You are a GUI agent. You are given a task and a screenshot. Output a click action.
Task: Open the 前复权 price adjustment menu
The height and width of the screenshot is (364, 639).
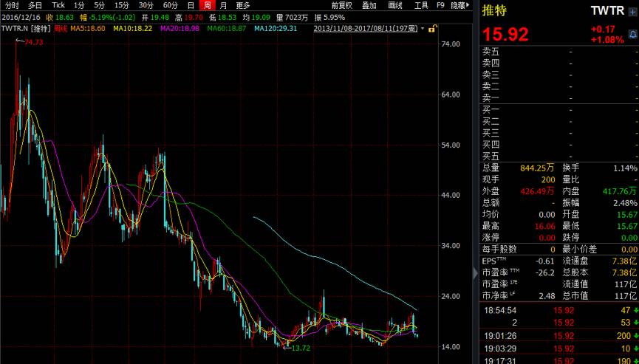click(341, 5)
